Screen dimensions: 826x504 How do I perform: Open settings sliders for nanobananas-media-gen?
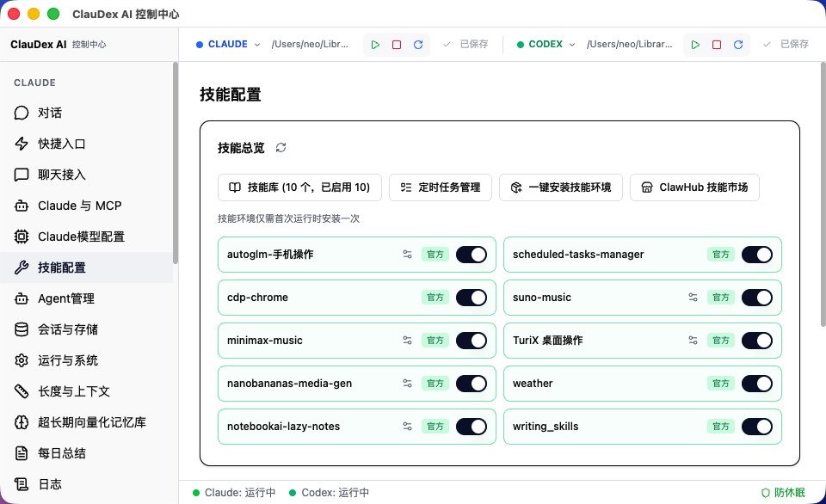[x=407, y=384]
